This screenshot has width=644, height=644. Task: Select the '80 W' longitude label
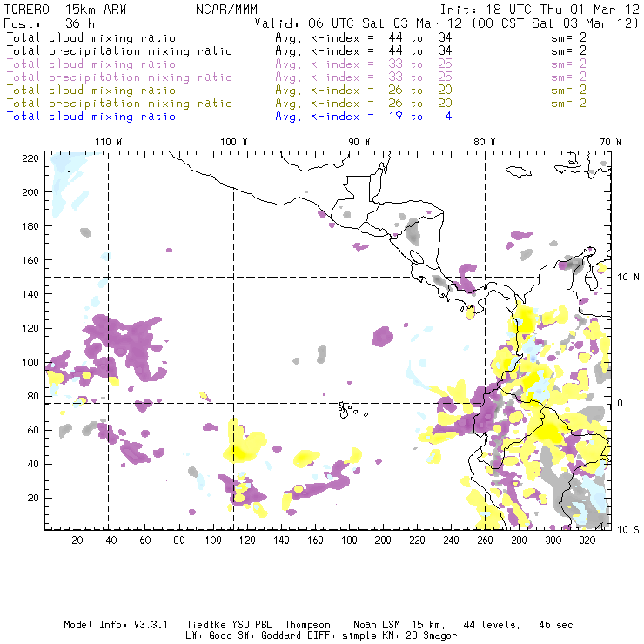tap(484, 142)
